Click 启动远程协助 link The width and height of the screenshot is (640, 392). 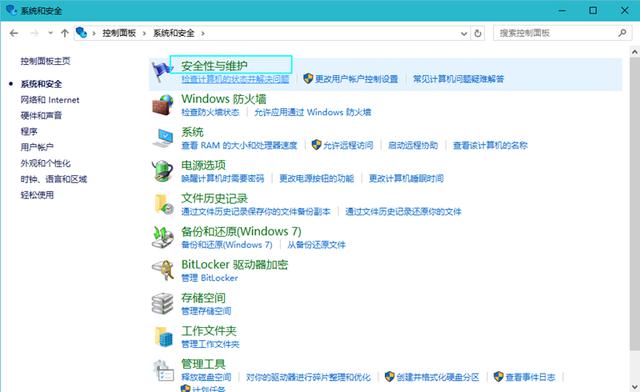click(x=413, y=145)
